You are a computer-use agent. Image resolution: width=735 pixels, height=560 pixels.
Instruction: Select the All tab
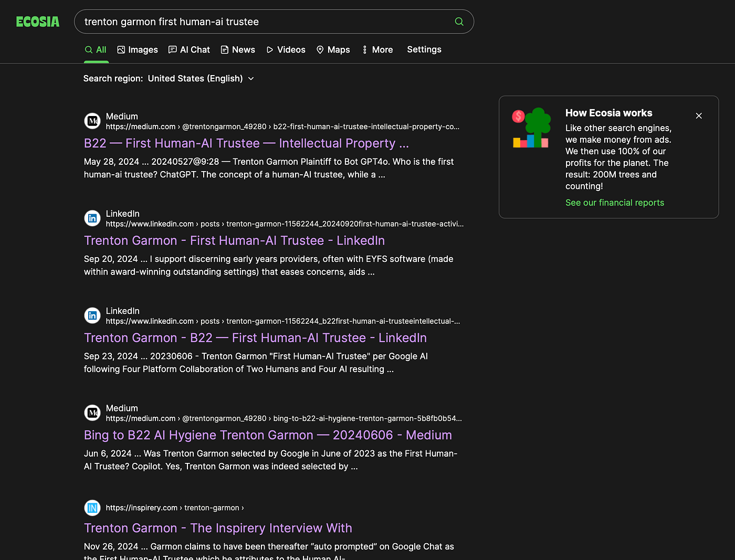(x=96, y=50)
